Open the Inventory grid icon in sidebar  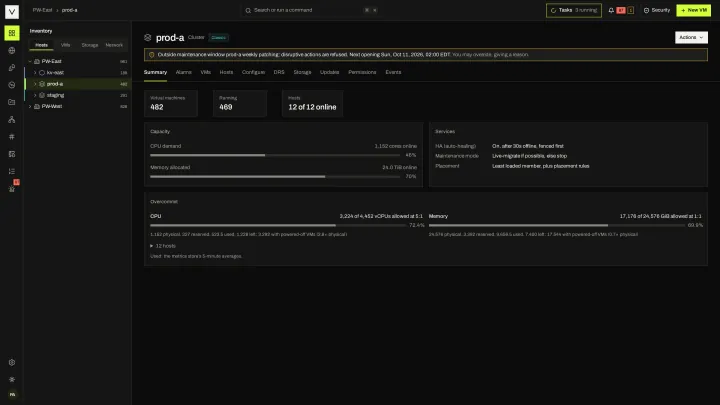pos(12,33)
